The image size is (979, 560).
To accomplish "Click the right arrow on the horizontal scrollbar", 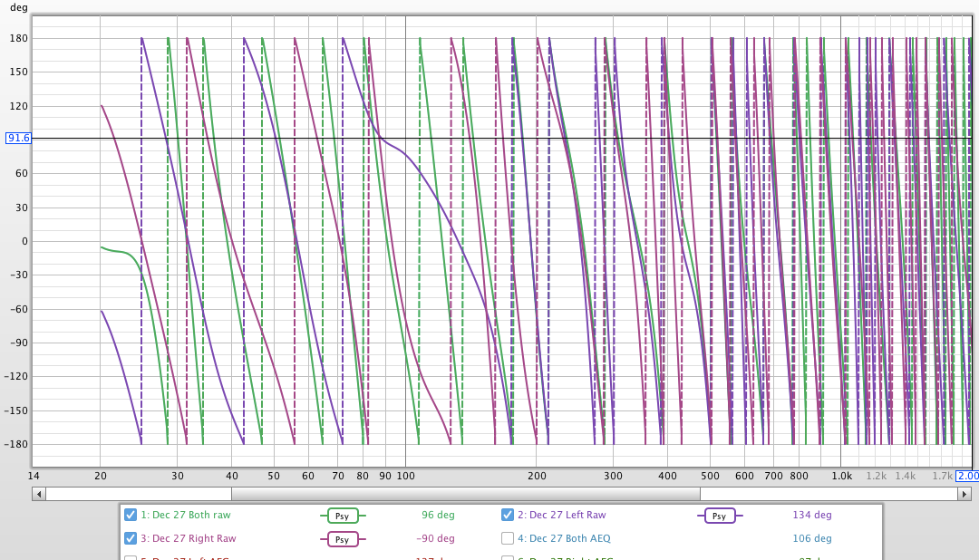I will tap(964, 494).
